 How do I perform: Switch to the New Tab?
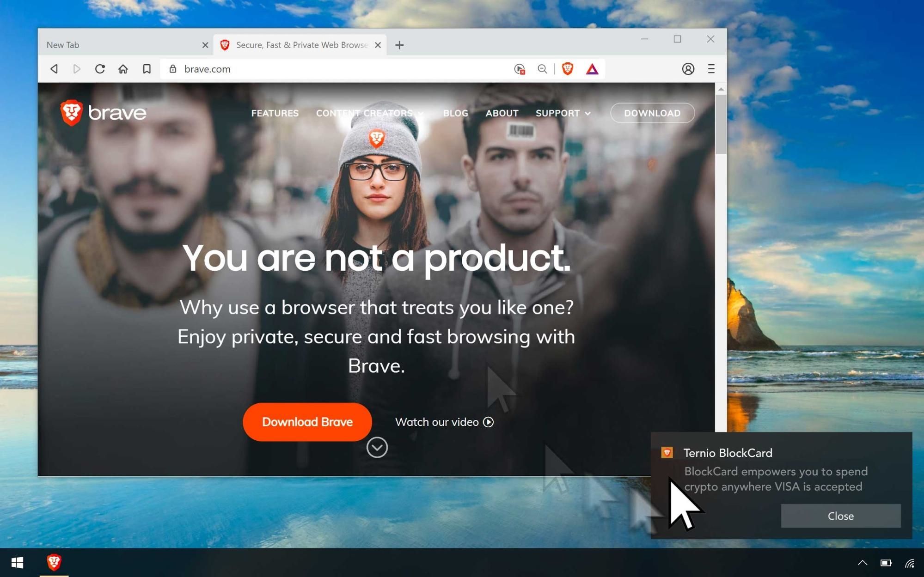click(111, 44)
